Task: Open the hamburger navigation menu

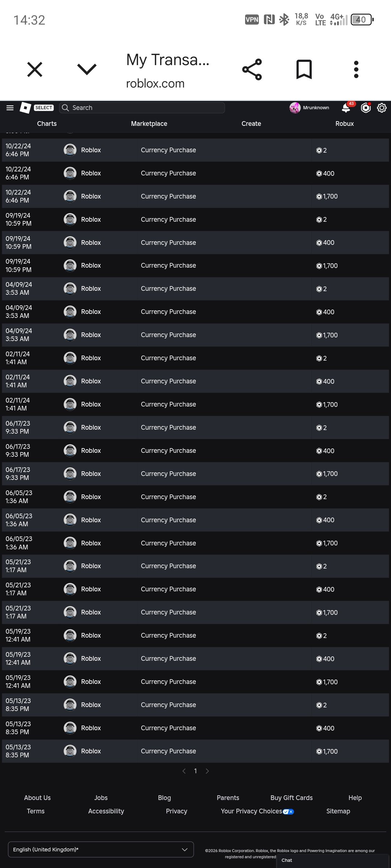Action: click(10, 108)
